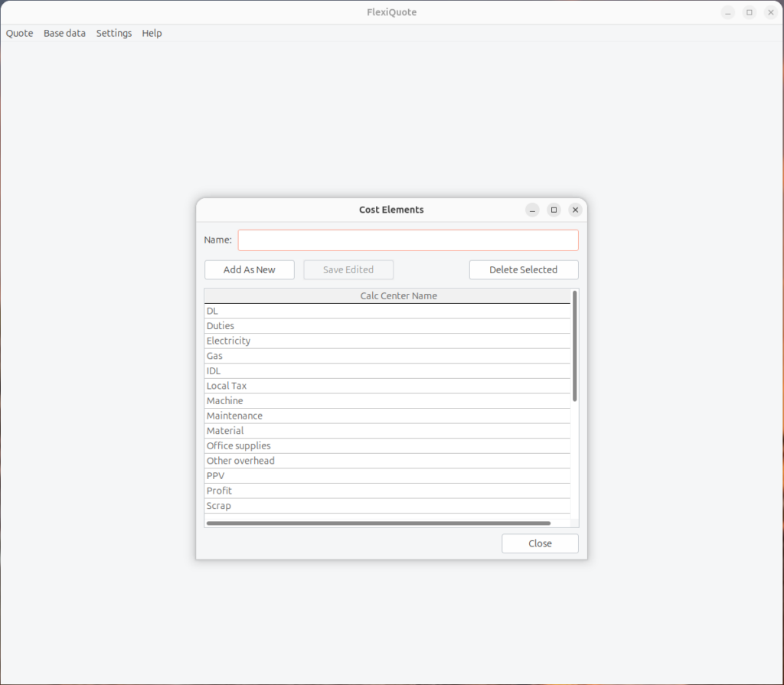Screen dimensions: 784x685
Task: Open the Base data menu
Action: 64,33
